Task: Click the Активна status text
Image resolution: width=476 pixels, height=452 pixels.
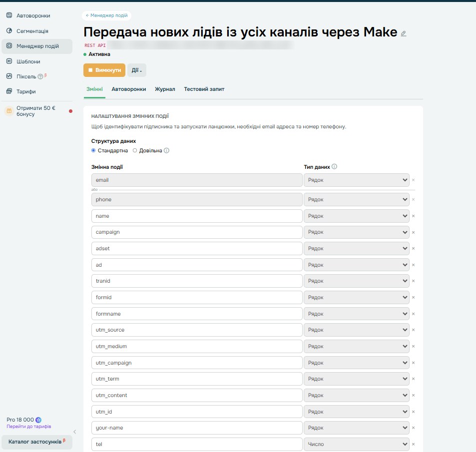Action: pyautogui.click(x=99, y=54)
